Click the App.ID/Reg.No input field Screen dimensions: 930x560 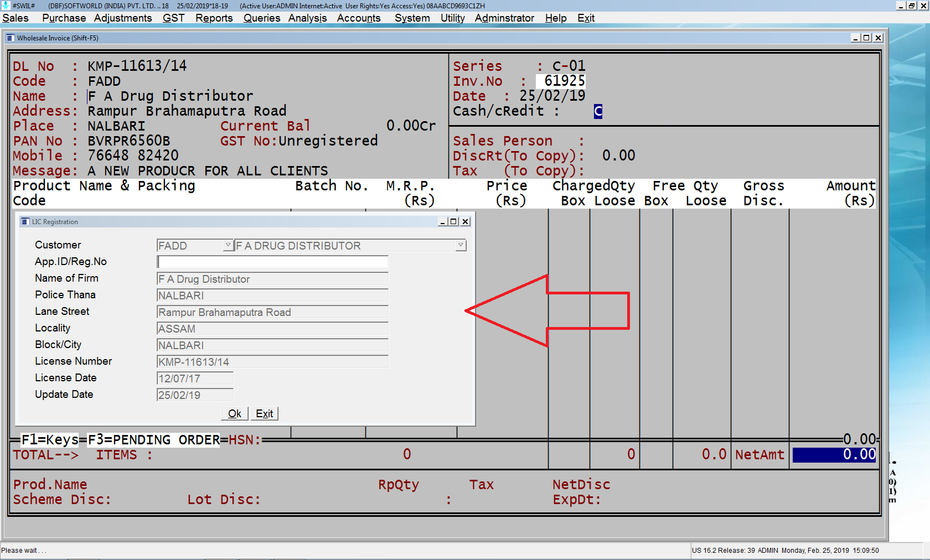[273, 262]
